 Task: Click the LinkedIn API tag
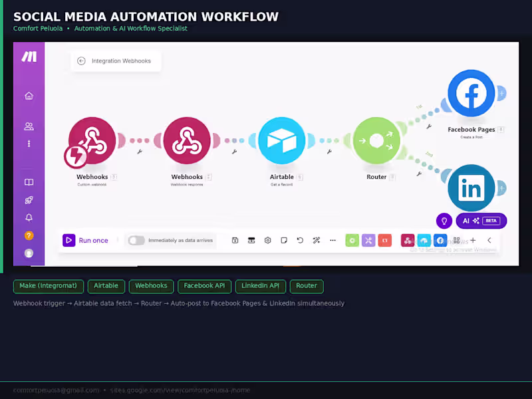tap(260, 286)
